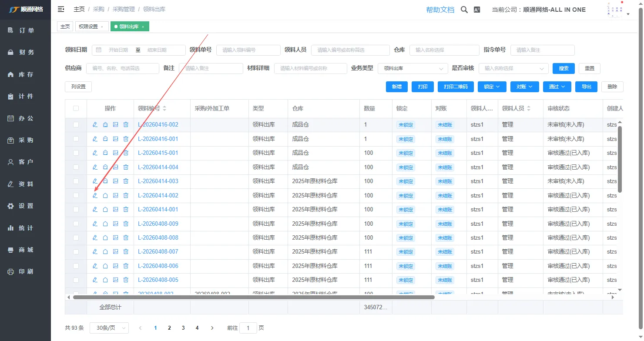This screenshot has height=341, width=644.
Task: Click the edit pencil icon for L-20260414-002
Action: click(x=95, y=195)
